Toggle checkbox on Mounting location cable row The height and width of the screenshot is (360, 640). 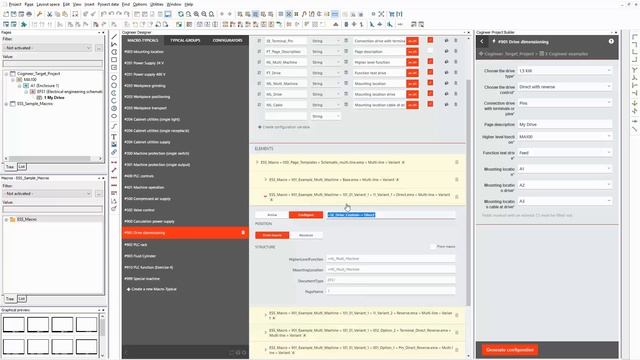[430, 104]
